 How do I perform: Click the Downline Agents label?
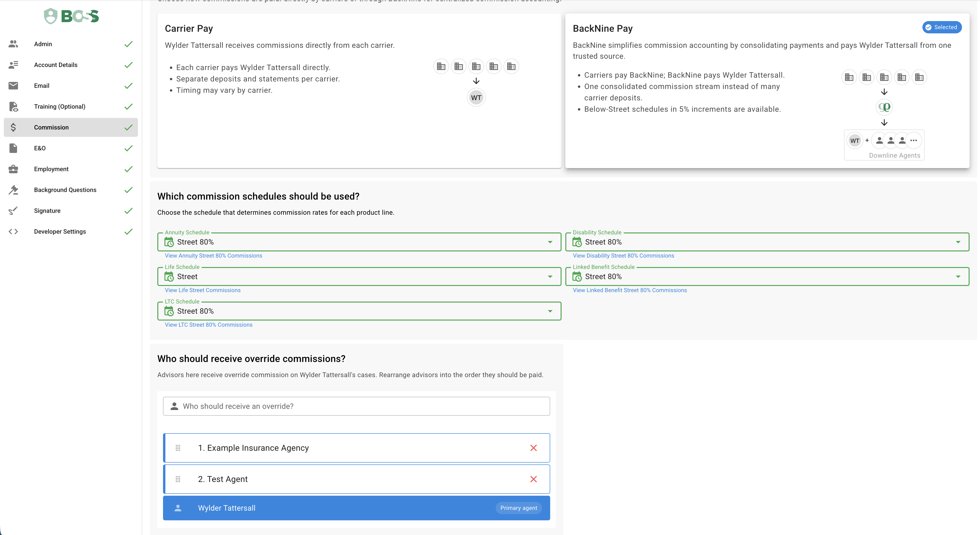pos(894,155)
